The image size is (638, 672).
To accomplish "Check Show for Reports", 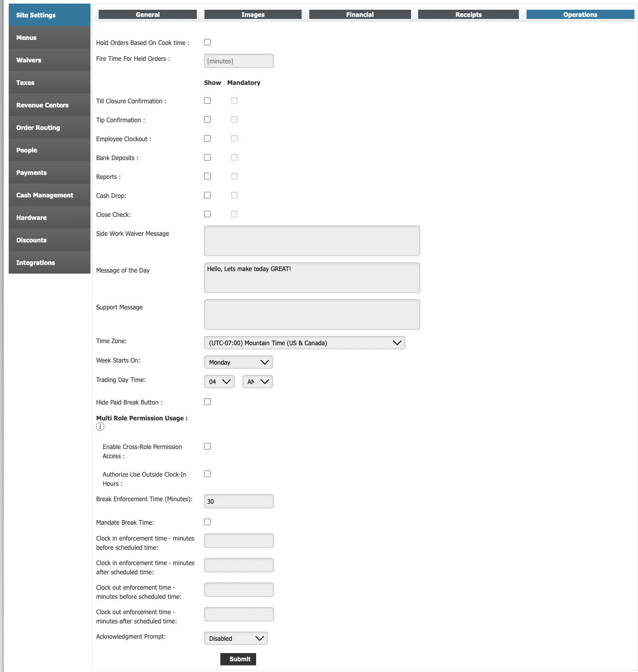I will pyautogui.click(x=207, y=176).
